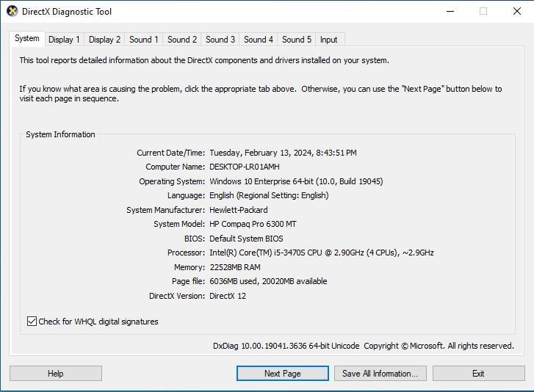Viewport: 534px width, 392px height.
Task: Click 'Windows 10 Enterprise 64-bit' value
Action: click(261, 181)
